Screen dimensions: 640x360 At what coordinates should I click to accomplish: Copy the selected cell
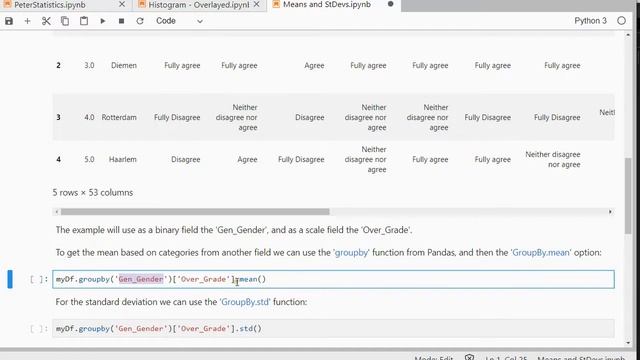(x=65, y=21)
